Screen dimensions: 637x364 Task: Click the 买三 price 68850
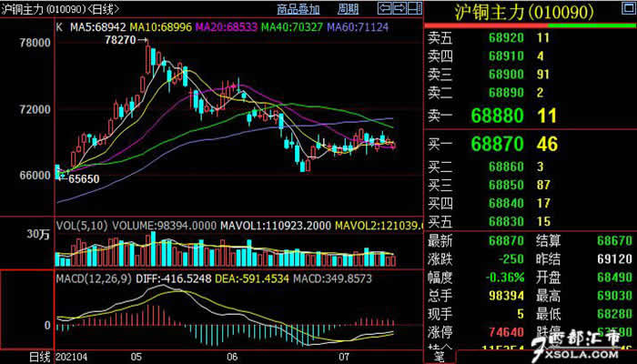click(x=506, y=185)
